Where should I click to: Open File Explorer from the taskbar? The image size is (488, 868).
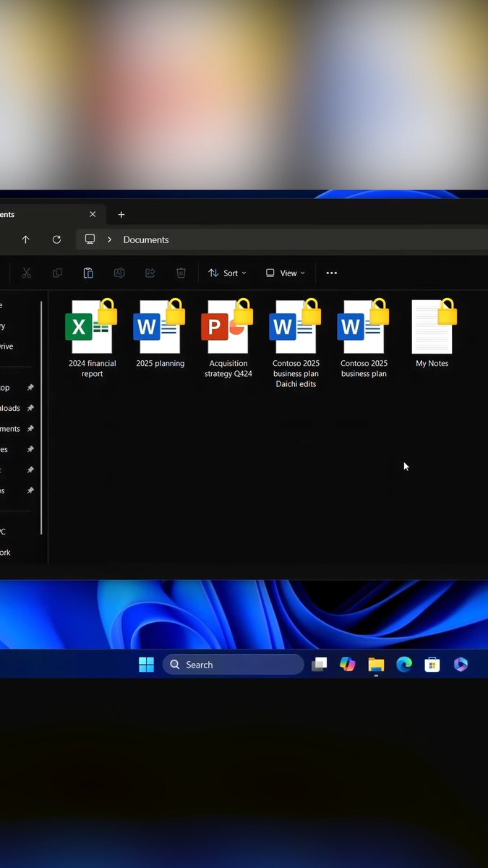[x=376, y=665]
